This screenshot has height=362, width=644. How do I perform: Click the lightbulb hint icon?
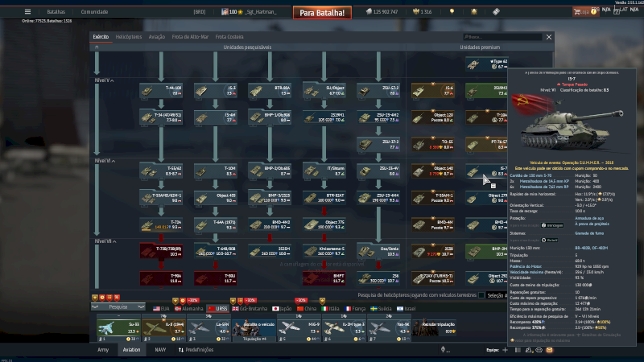pyautogui.click(x=452, y=11)
